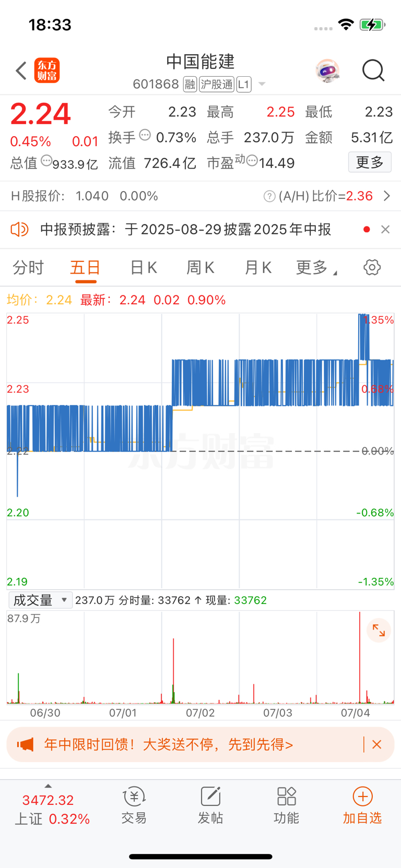Image resolution: width=401 pixels, height=868 pixels.
Task: Expand the stock title dropdown arrow
Action: click(x=262, y=84)
